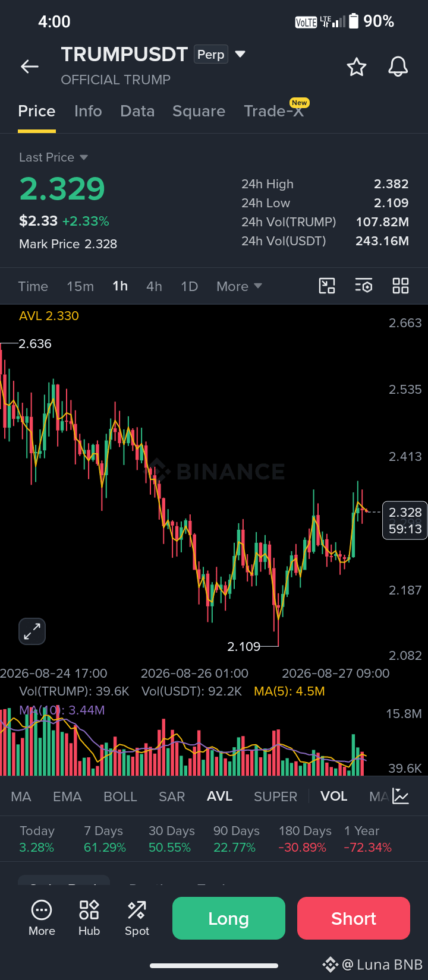428x980 pixels.
Task: Expand the More timeframes dropdown
Action: point(239,286)
